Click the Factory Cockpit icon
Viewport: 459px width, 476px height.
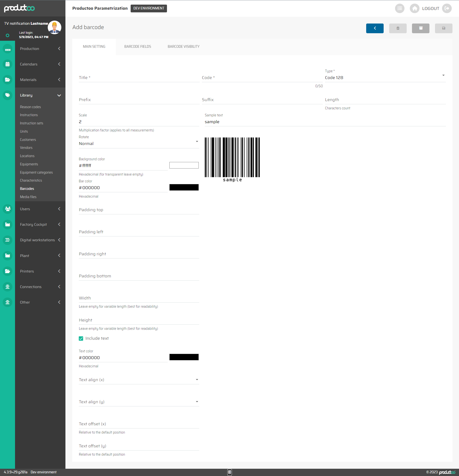pos(8,224)
